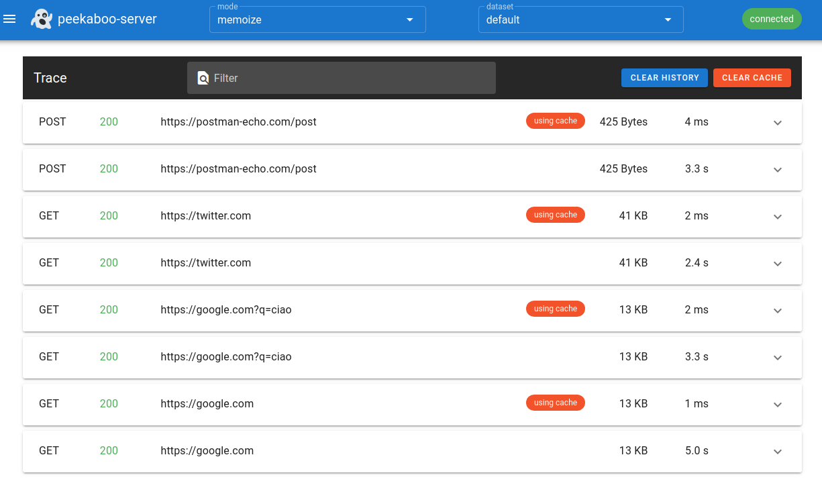822x504 pixels.
Task: Click the postman-echo URL in the 4 ms row
Action: coord(238,121)
